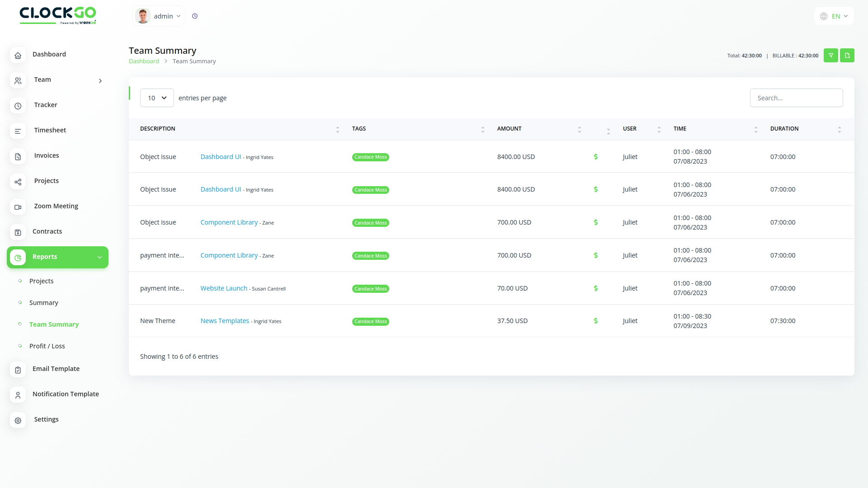Sort table by Description column
The width and height of the screenshot is (868, 488).
[158, 129]
